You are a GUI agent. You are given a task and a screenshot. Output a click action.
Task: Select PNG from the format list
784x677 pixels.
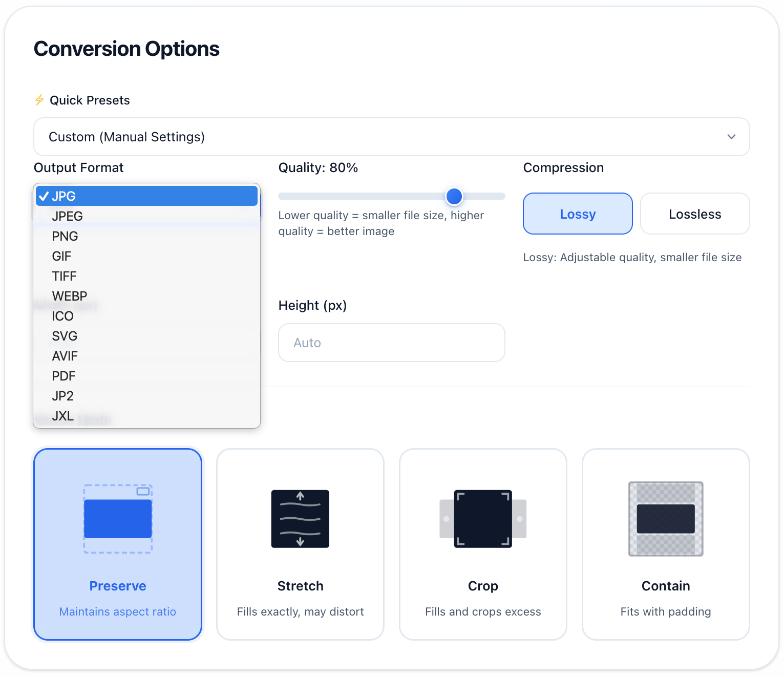65,236
